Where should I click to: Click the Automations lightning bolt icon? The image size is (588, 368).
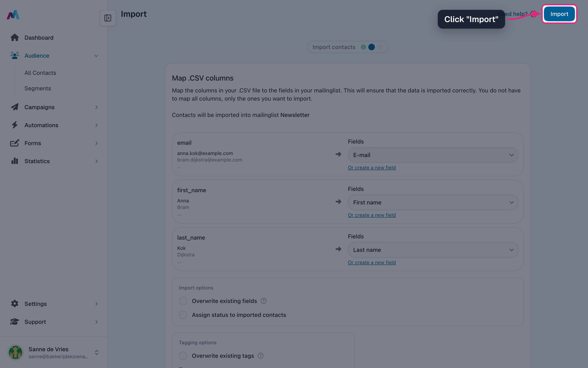14,125
